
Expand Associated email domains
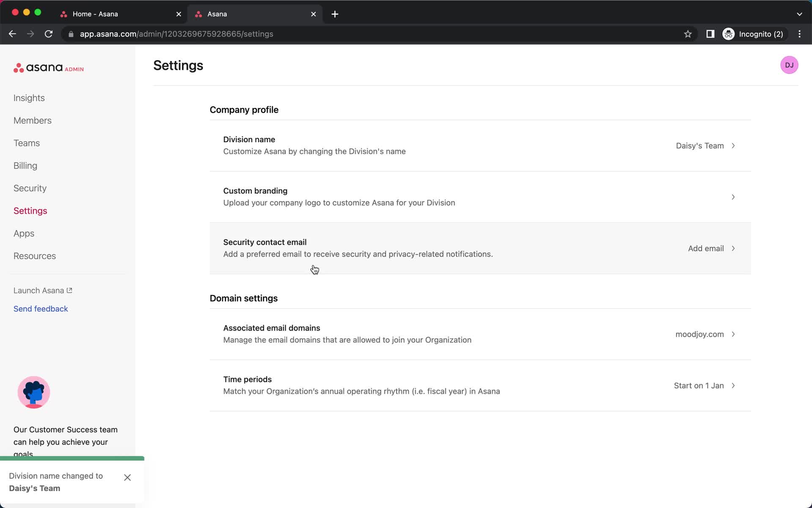tap(733, 334)
